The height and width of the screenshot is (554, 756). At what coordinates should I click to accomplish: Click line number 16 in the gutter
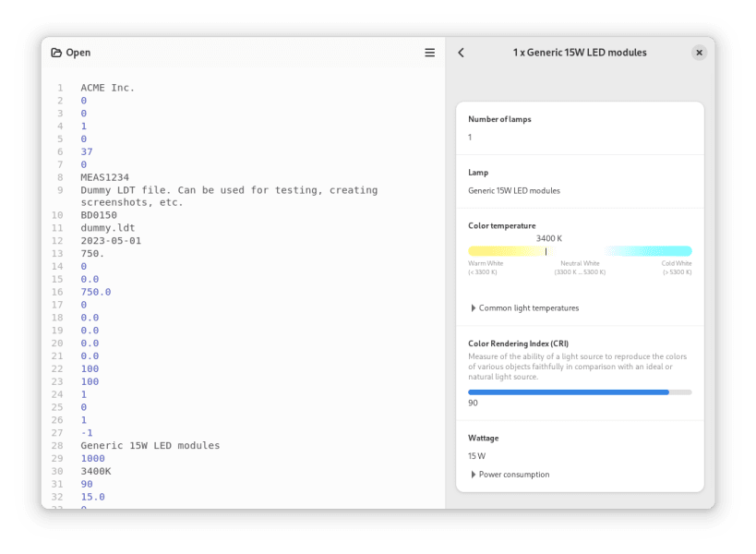57,292
